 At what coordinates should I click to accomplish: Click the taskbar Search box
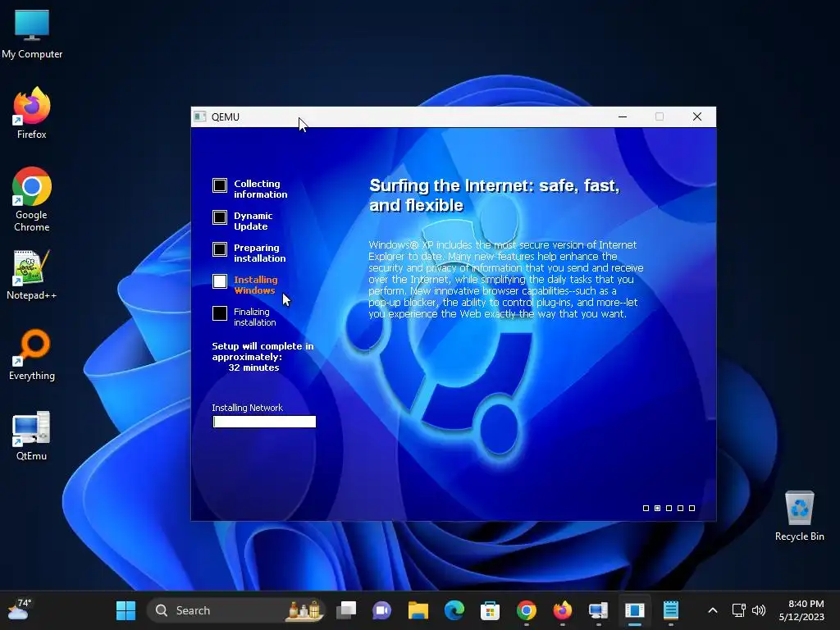point(235,610)
